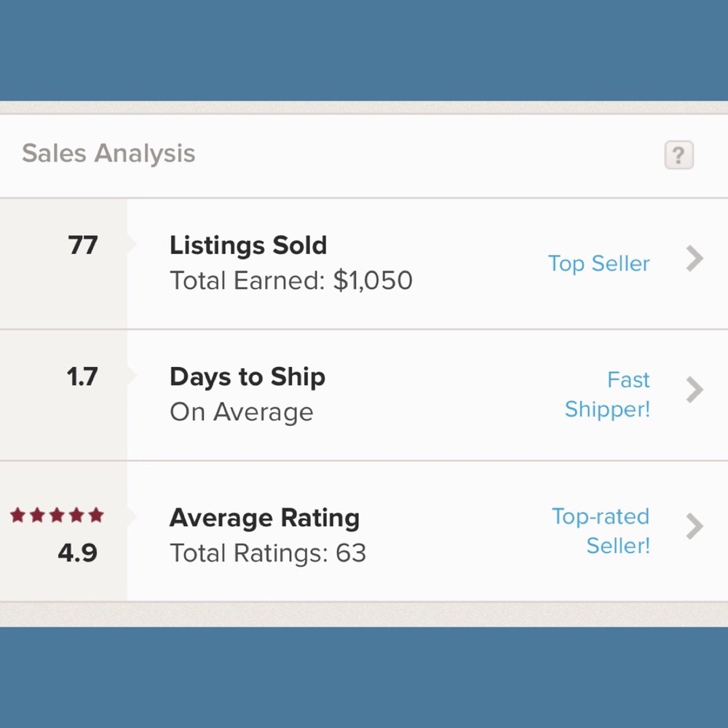Click the Sales Analysis header title

click(x=108, y=154)
